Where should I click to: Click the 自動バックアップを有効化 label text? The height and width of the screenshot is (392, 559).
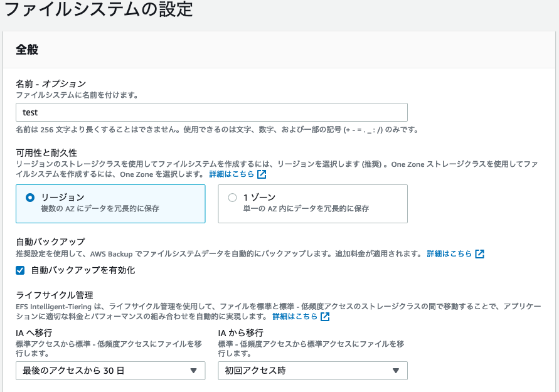point(83,270)
